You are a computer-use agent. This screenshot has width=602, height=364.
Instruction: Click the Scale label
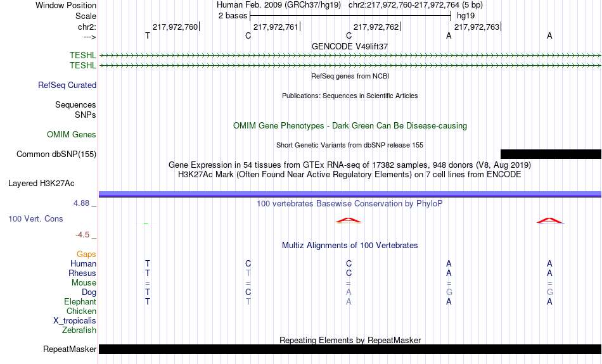click(x=86, y=16)
